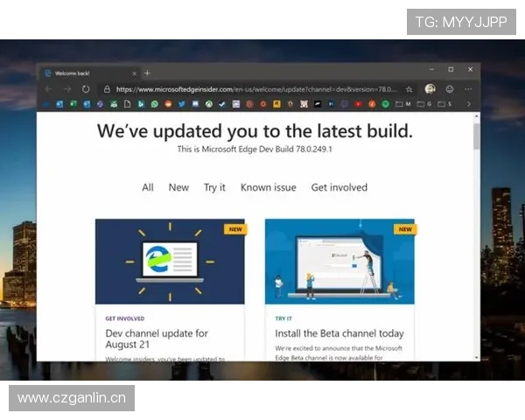Screen dimensions: 525x420
Task: Open the 'Get involved' filter
Action: 339,187
